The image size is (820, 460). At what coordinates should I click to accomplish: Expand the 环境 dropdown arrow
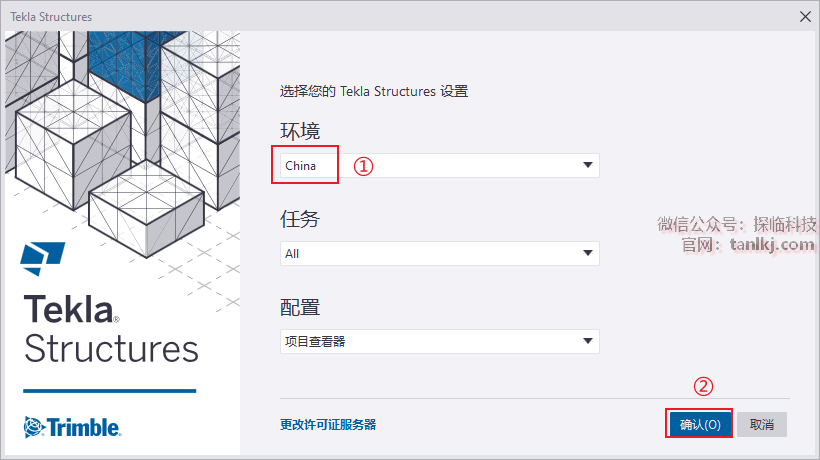click(588, 166)
